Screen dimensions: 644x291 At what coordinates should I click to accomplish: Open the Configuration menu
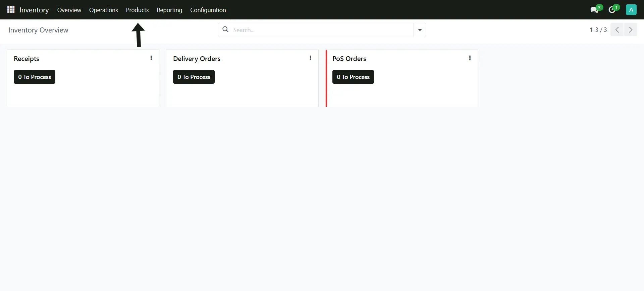click(208, 10)
